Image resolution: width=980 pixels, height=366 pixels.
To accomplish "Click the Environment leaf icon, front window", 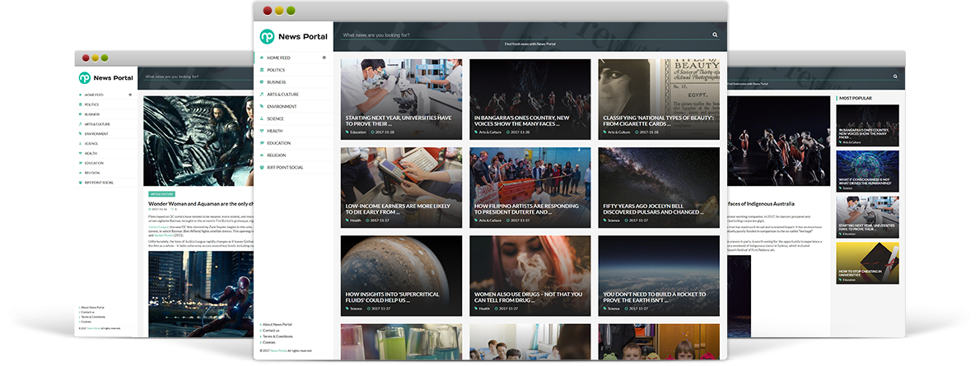I will pyautogui.click(x=262, y=106).
